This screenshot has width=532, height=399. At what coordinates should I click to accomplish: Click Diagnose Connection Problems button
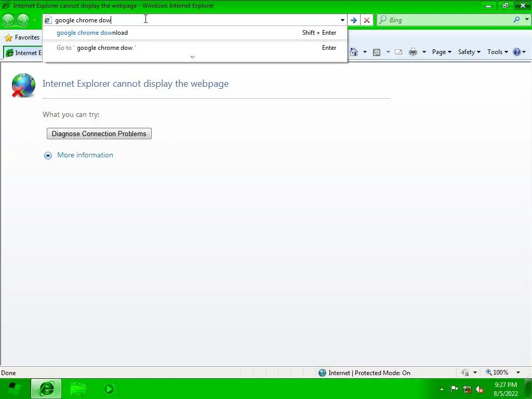point(99,134)
